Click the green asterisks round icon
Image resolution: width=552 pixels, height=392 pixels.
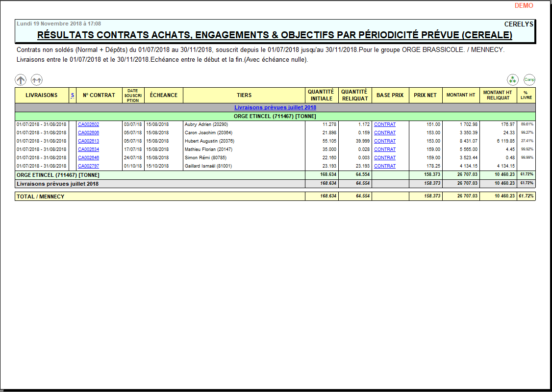tap(513, 79)
